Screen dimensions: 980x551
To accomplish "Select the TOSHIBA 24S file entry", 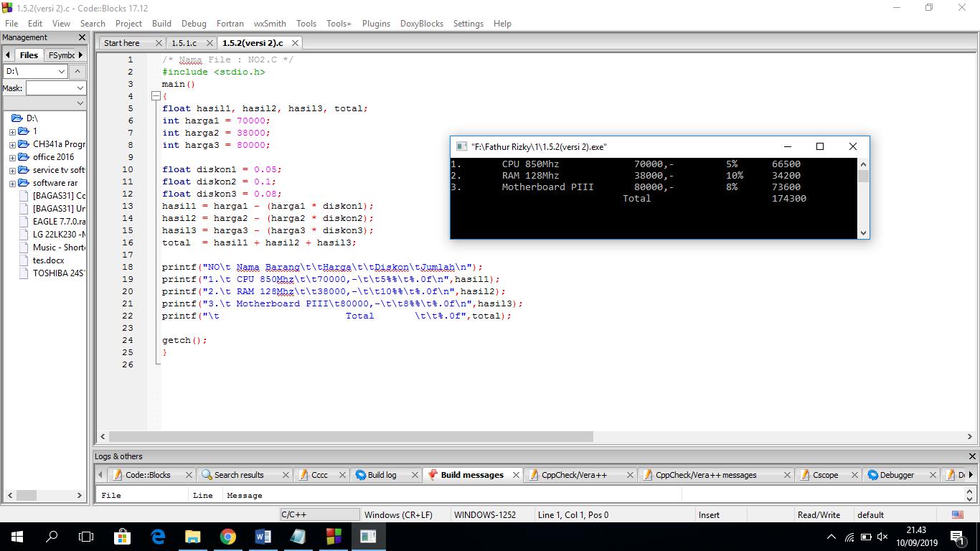I will 59,273.
